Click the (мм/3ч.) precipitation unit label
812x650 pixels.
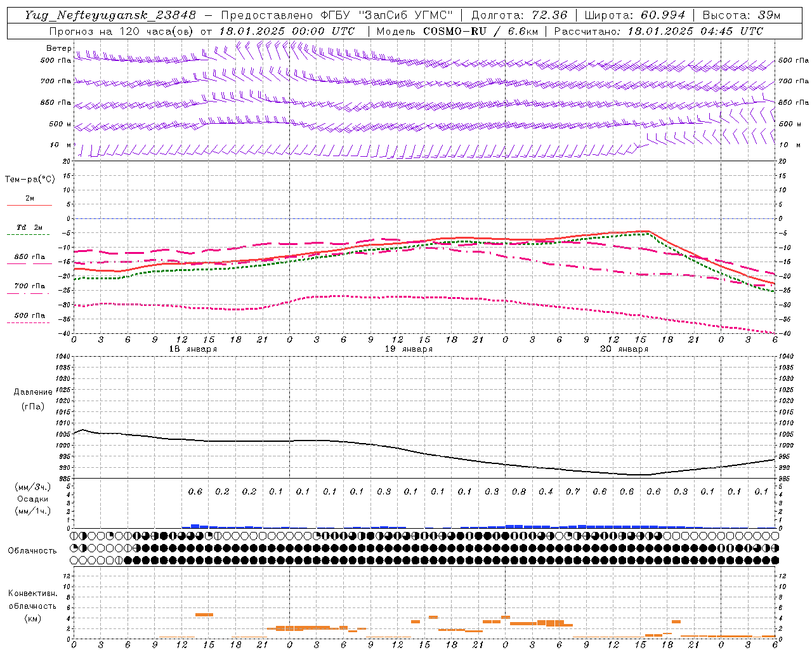[x=32, y=487]
